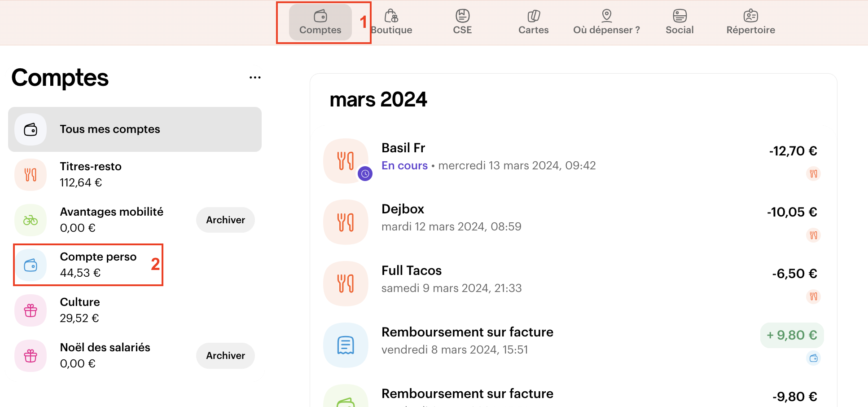Image resolution: width=868 pixels, height=407 pixels.
Task: Open the Cartes section
Action: [x=533, y=22]
